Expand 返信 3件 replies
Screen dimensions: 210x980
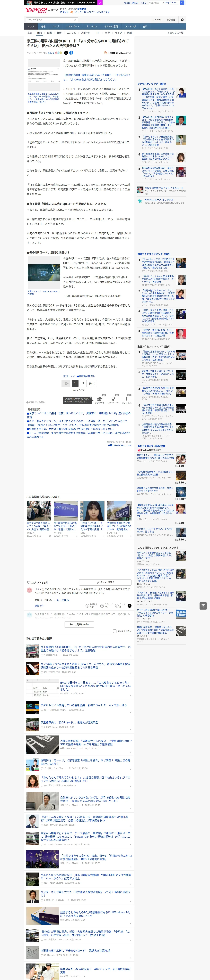pos(39,605)
